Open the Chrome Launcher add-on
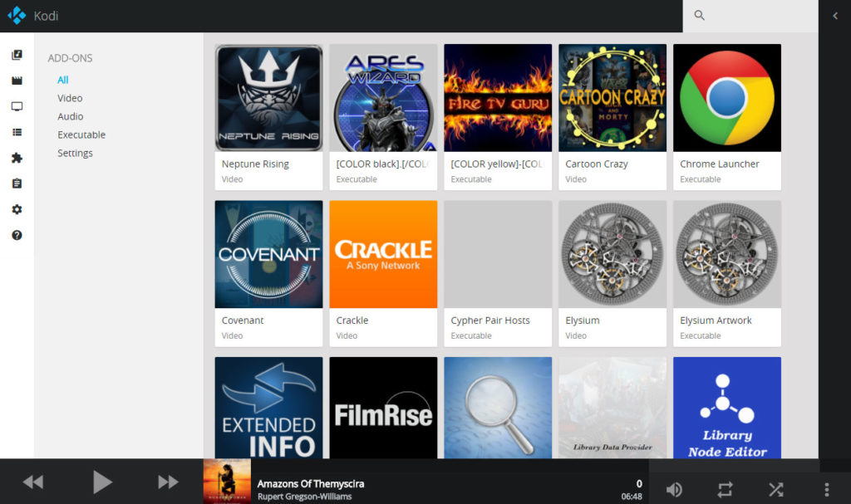Viewport: 851px width, 504px height. [x=726, y=97]
